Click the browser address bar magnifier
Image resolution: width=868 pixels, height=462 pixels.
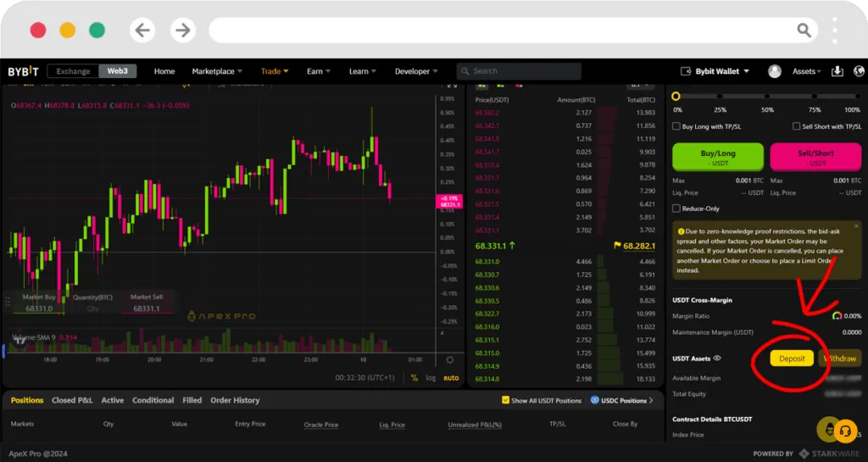pos(804,30)
